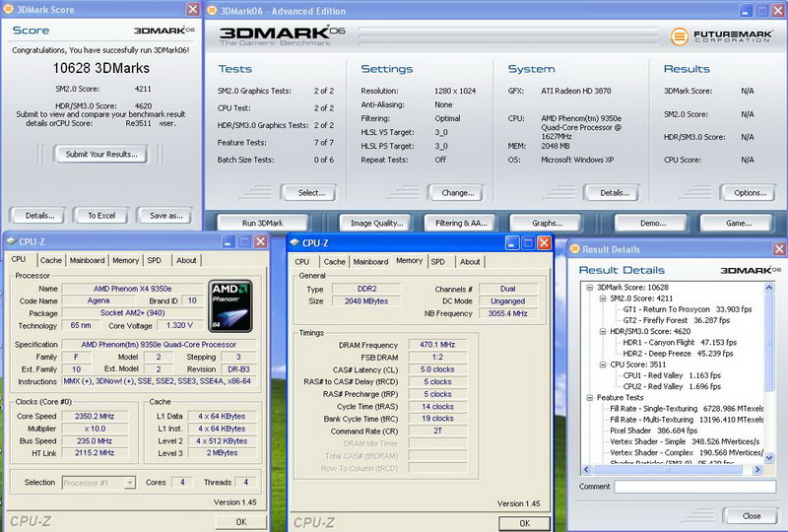The width and height of the screenshot is (788, 532).
Task: Open About tab in Memory CPU-Z window
Action: pyautogui.click(x=470, y=262)
